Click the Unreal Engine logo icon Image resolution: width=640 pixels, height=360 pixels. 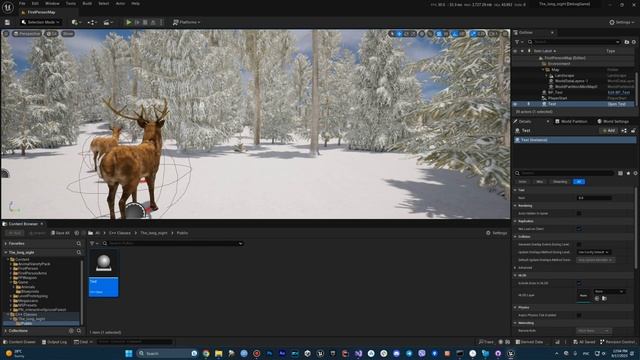pos(7,7)
